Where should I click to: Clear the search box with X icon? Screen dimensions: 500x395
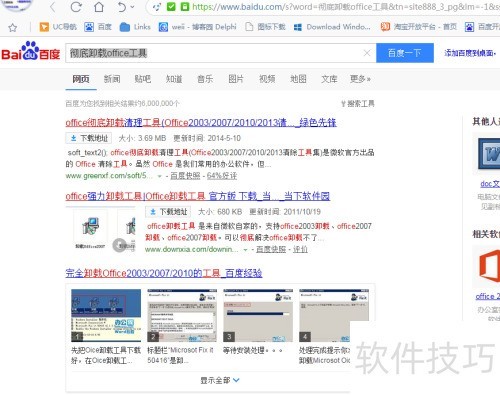pos(367,53)
